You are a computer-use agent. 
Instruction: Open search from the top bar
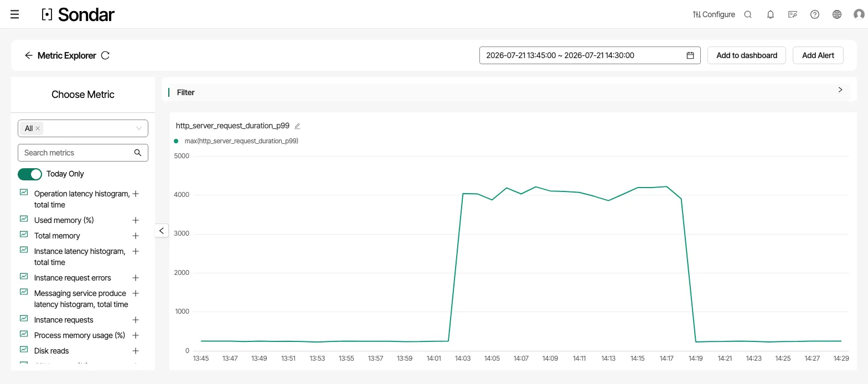click(x=748, y=14)
